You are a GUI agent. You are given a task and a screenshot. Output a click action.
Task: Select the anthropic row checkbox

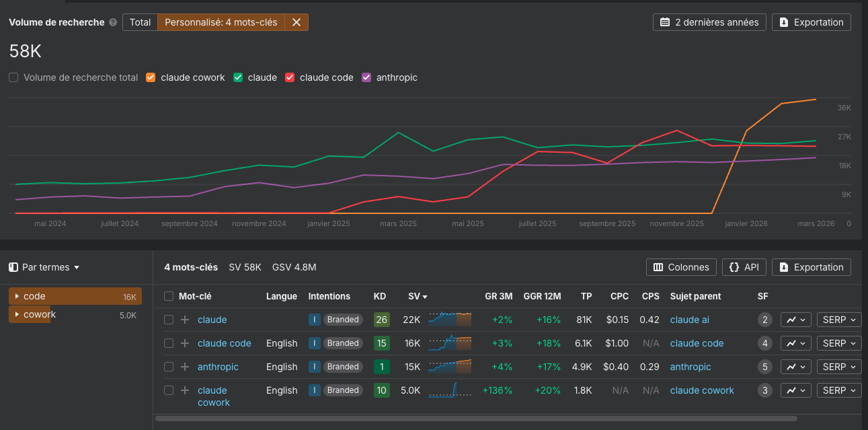[168, 367]
